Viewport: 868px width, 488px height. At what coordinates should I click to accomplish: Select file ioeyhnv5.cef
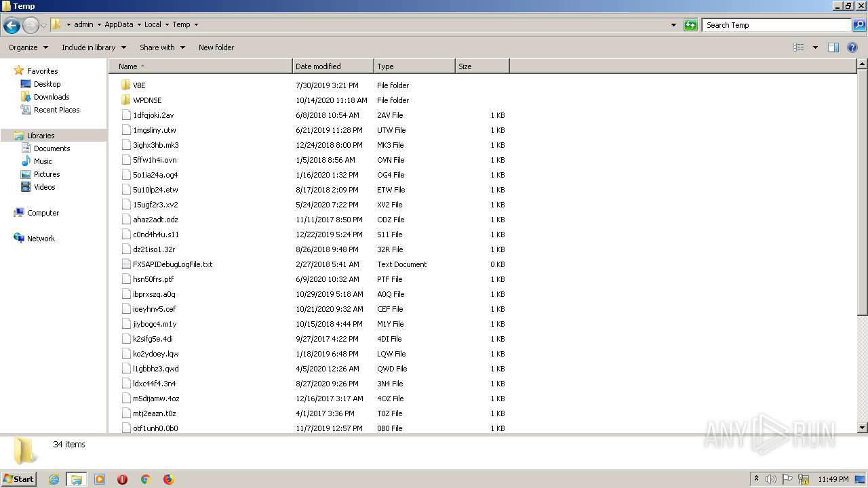[x=154, y=309]
